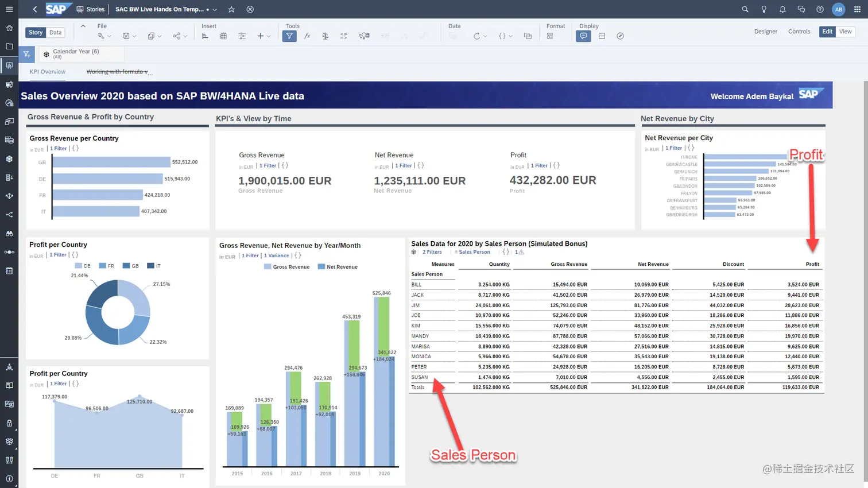The image size is (868, 488).
Task: Open the AB user profile avatar
Action: [x=839, y=9]
